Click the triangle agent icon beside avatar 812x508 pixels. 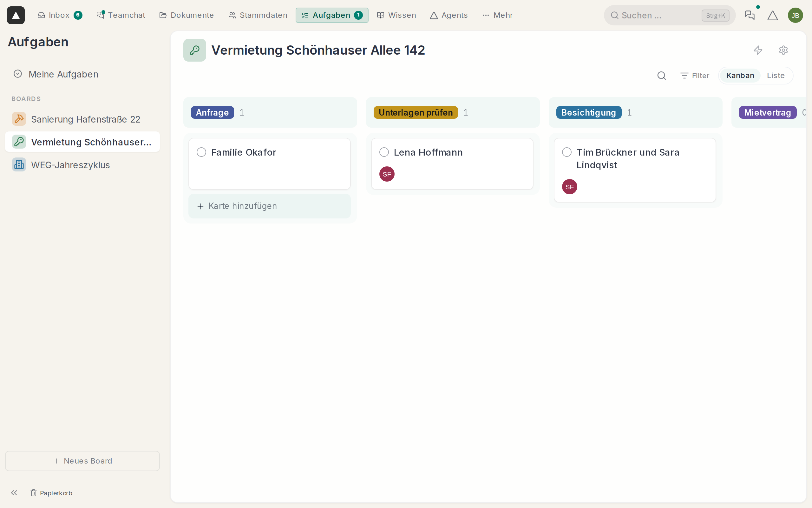click(x=772, y=15)
